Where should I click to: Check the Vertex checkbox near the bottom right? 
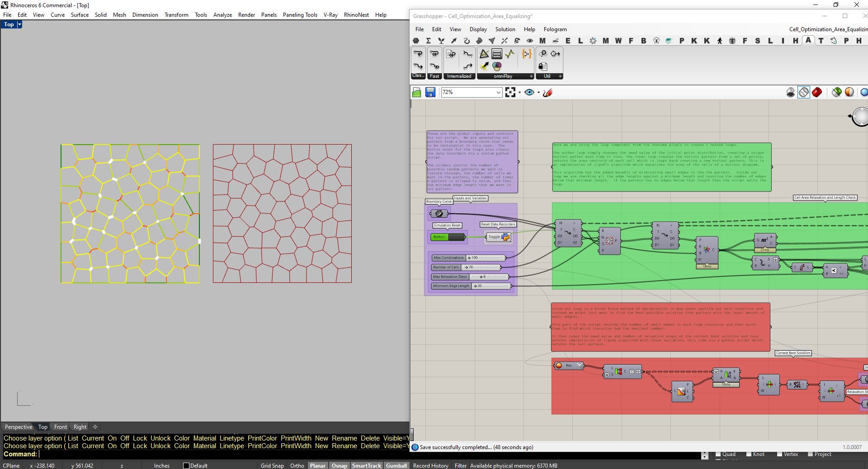(x=780, y=455)
